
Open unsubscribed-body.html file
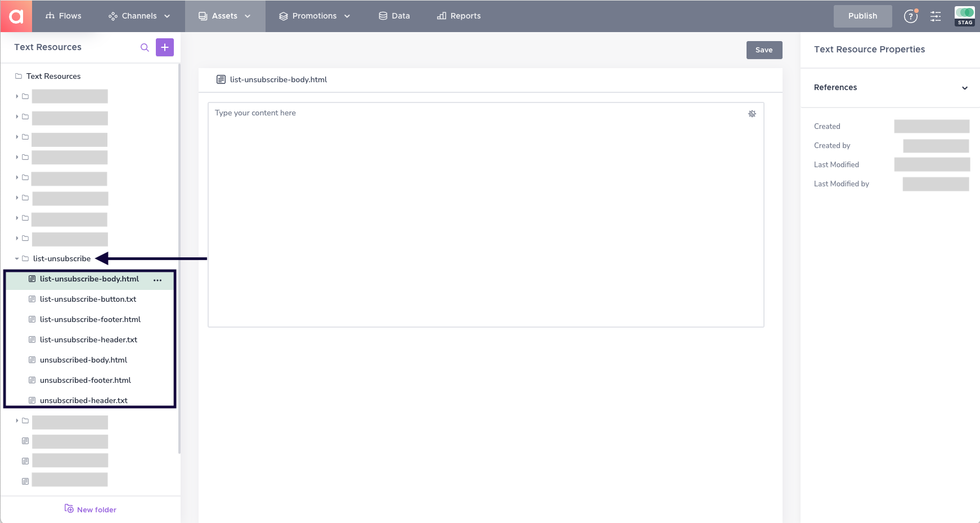83,360
